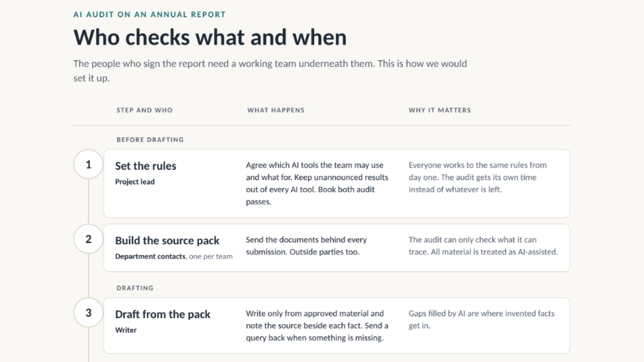Click the "The audit can only check" text
Image resolution: width=644 pixels, height=362 pixels.
point(483,245)
